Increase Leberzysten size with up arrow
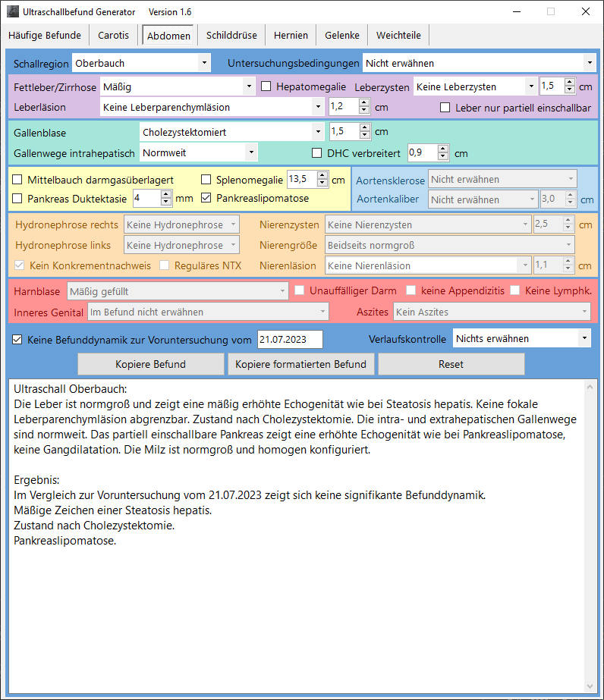This screenshot has height=700, width=604. (570, 83)
